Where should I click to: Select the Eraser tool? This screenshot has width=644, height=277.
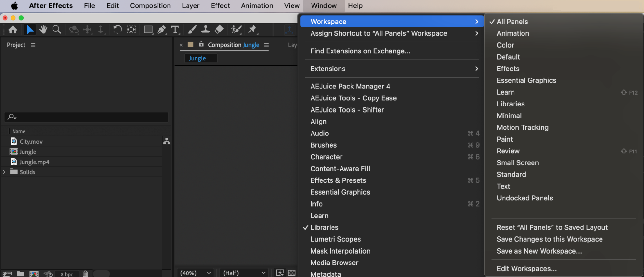click(x=219, y=30)
